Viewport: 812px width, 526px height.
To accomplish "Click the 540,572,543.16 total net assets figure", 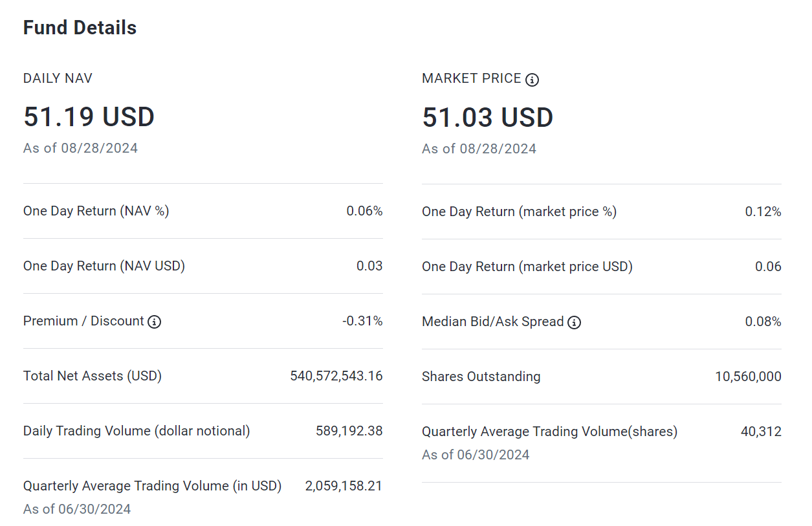I will coord(336,376).
